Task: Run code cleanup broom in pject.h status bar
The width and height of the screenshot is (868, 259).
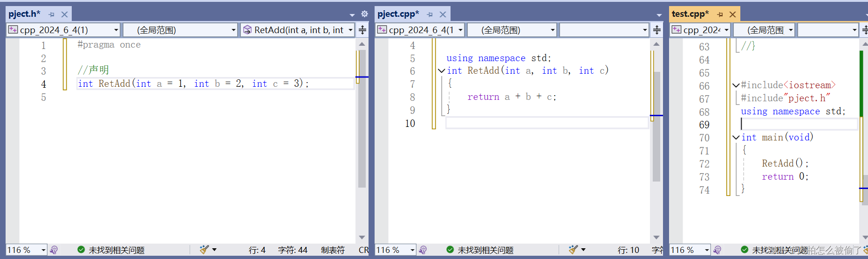Action: pos(204,250)
